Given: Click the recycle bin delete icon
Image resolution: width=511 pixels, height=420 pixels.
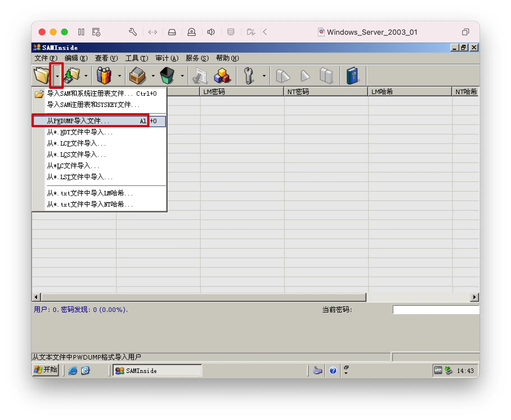Looking at the screenshot, I should 168,76.
